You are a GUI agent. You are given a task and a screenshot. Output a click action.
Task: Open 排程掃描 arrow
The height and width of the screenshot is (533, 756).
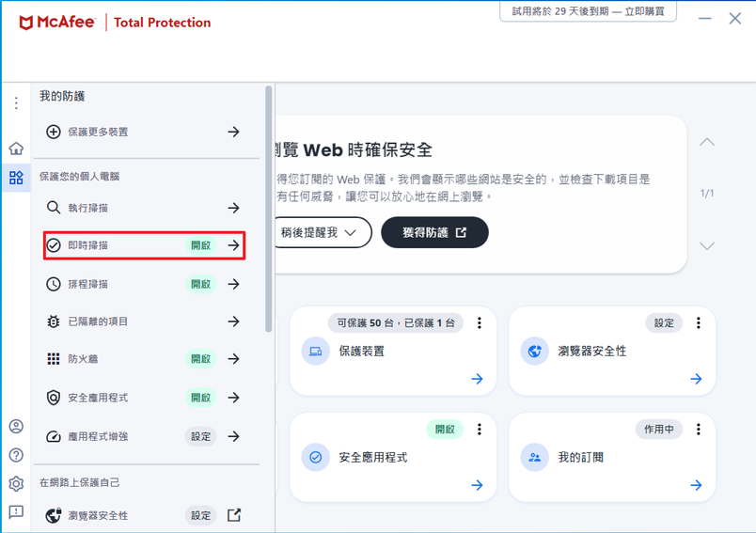pos(234,284)
